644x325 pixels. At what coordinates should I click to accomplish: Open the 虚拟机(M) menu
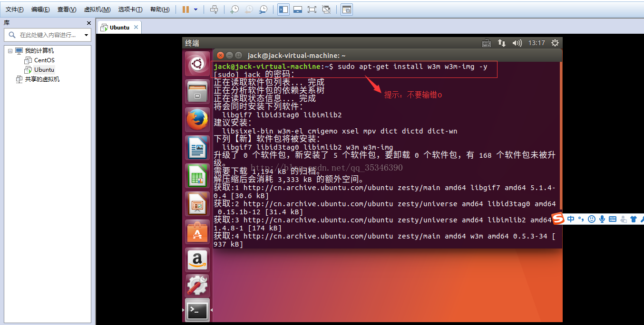[97, 10]
